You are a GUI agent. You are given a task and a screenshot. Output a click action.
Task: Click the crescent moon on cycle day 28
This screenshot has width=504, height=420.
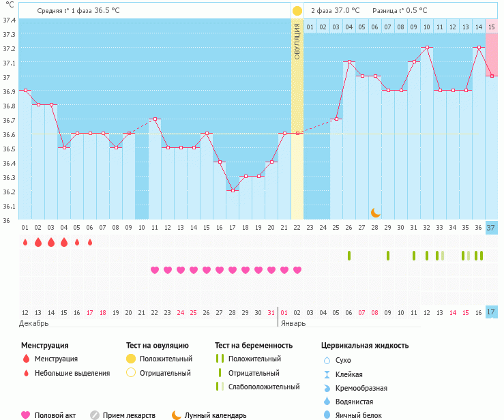click(375, 213)
